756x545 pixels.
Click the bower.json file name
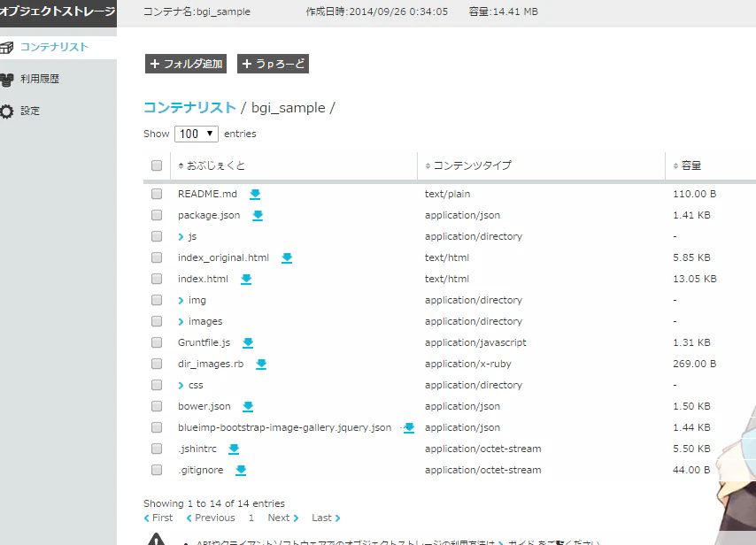pyautogui.click(x=204, y=406)
